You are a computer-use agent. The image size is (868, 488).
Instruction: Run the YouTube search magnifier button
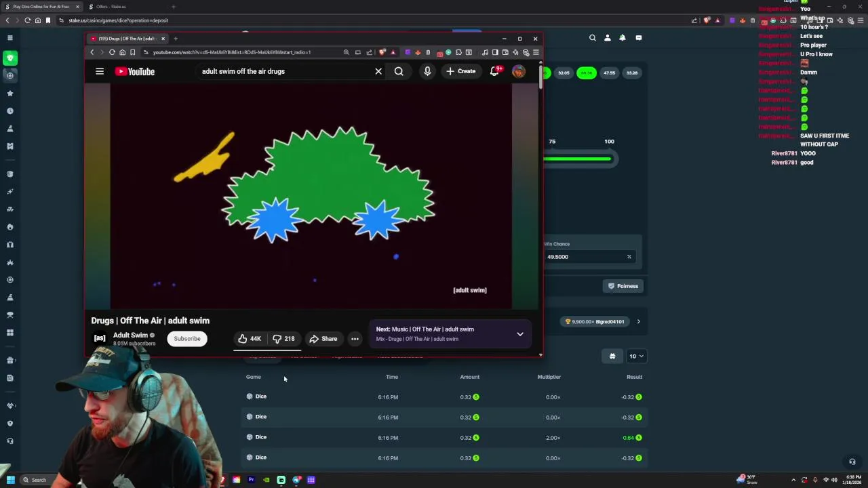click(399, 71)
